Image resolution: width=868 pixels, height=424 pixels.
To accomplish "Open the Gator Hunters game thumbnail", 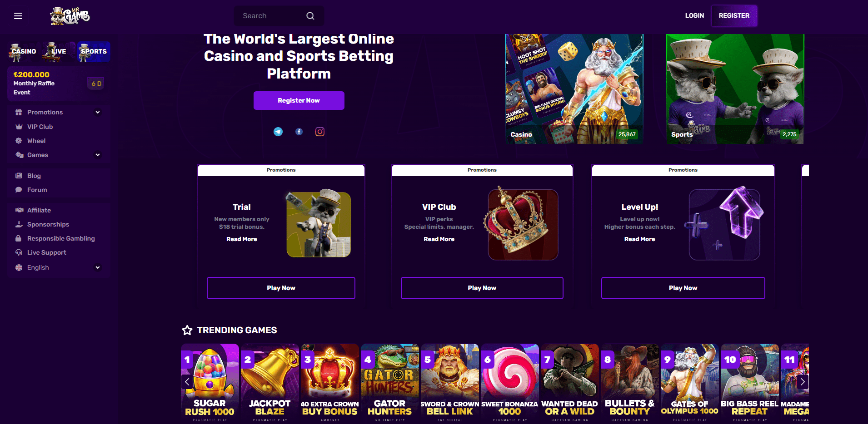I will [x=389, y=384].
